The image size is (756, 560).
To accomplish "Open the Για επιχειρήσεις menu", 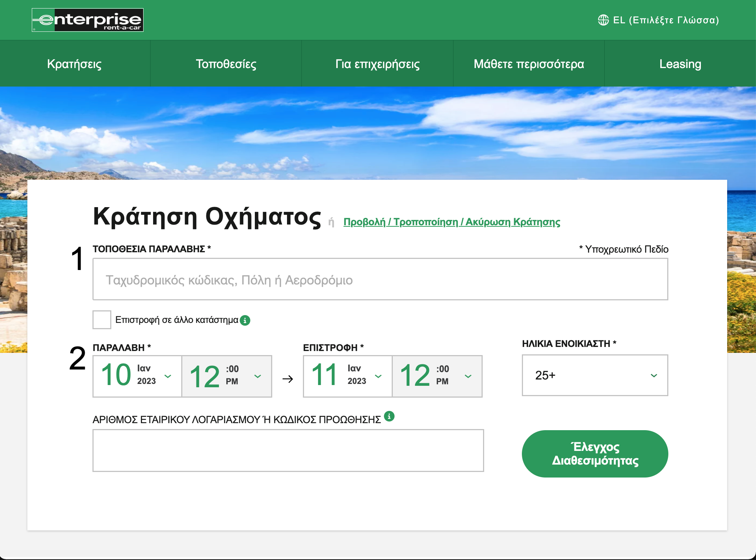I will coord(377,64).
